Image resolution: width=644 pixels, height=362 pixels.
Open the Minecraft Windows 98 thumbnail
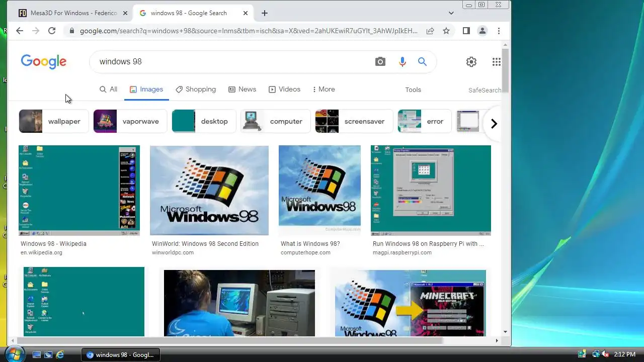coord(411,303)
